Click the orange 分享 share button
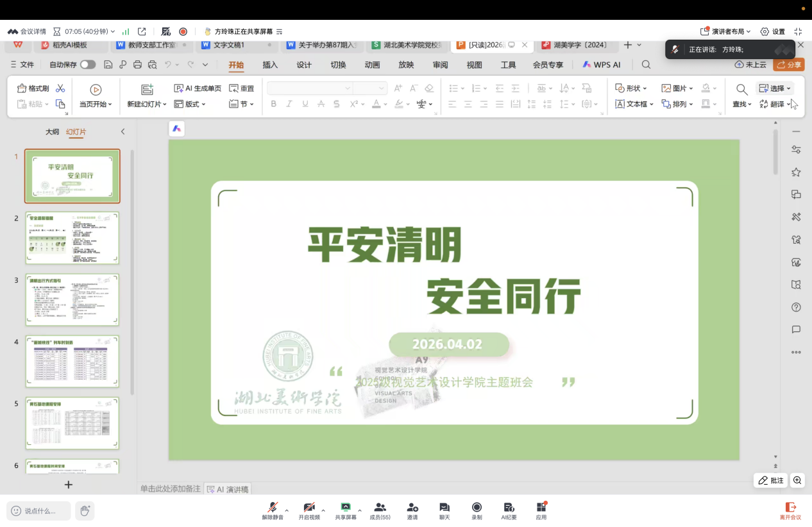 (789, 65)
